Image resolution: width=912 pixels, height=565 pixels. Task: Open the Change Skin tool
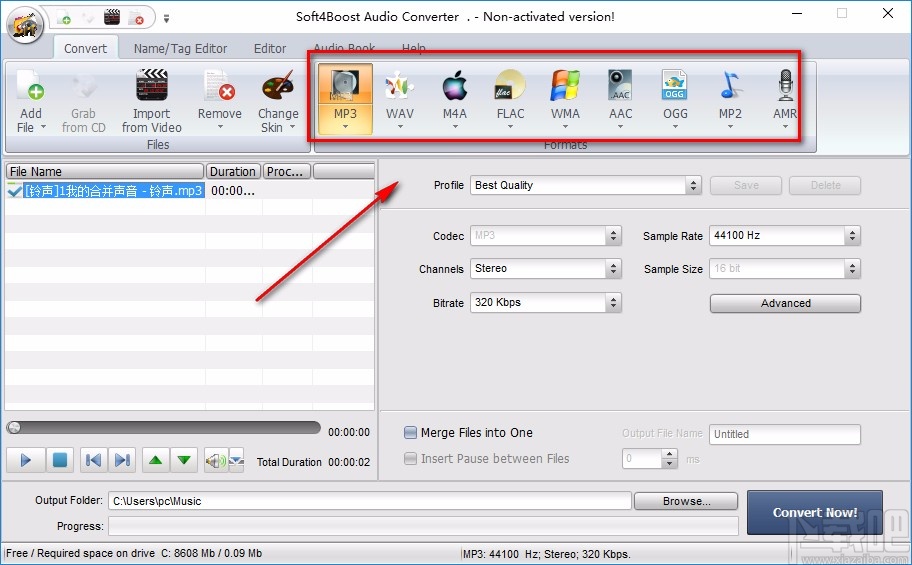click(278, 90)
